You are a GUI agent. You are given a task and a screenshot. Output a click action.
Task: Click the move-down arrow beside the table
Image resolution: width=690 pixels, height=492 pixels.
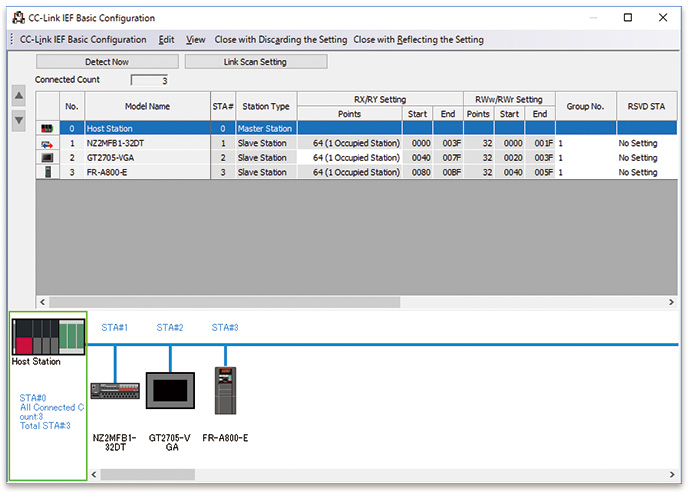point(18,120)
